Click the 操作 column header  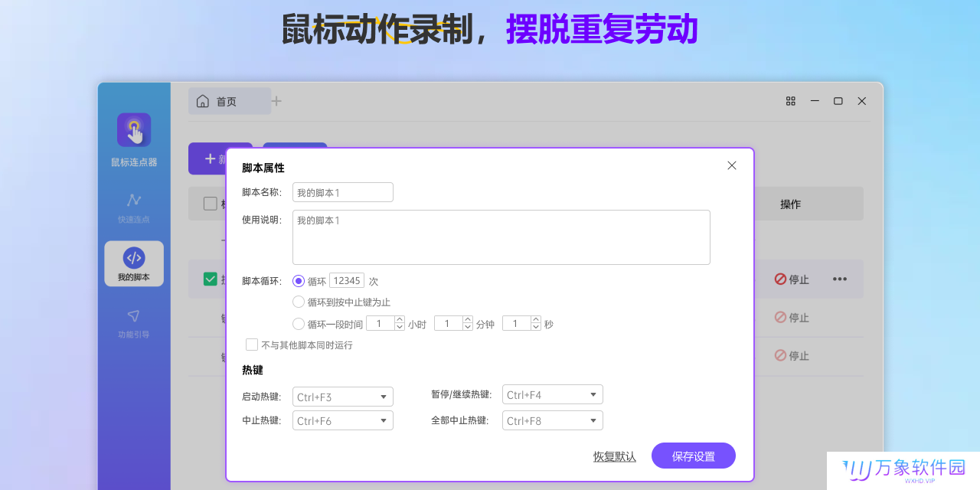point(791,204)
